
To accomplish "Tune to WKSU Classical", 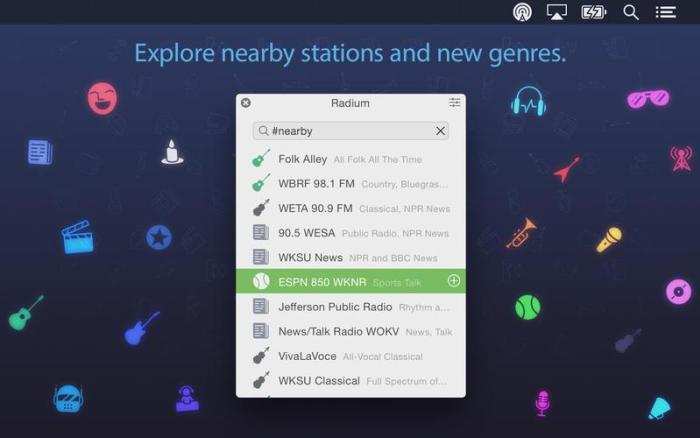I will click(x=350, y=380).
